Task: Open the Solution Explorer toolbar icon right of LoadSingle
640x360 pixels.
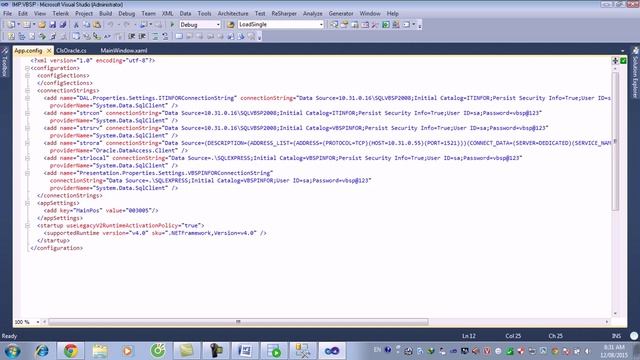Action: click(x=334, y=24)
